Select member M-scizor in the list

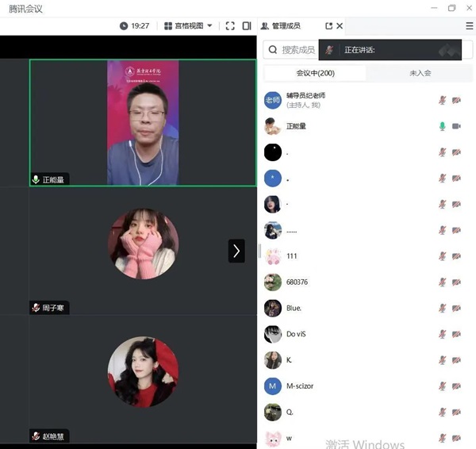300,386
